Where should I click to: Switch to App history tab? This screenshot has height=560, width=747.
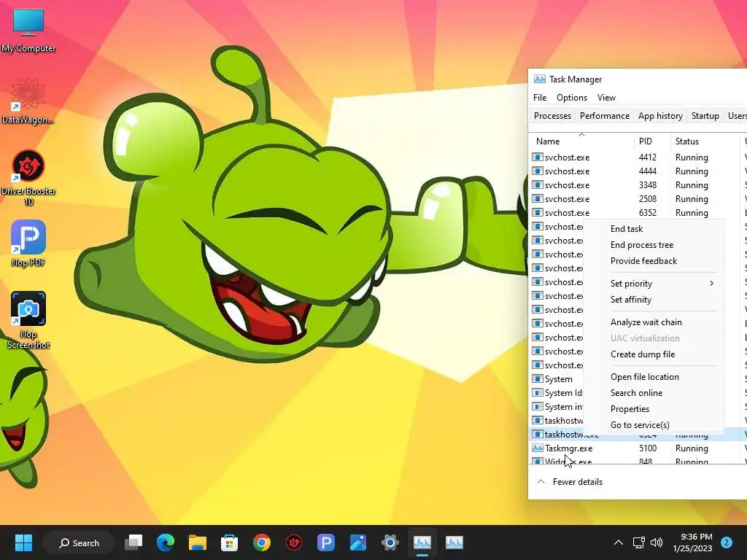click(660, 116)
